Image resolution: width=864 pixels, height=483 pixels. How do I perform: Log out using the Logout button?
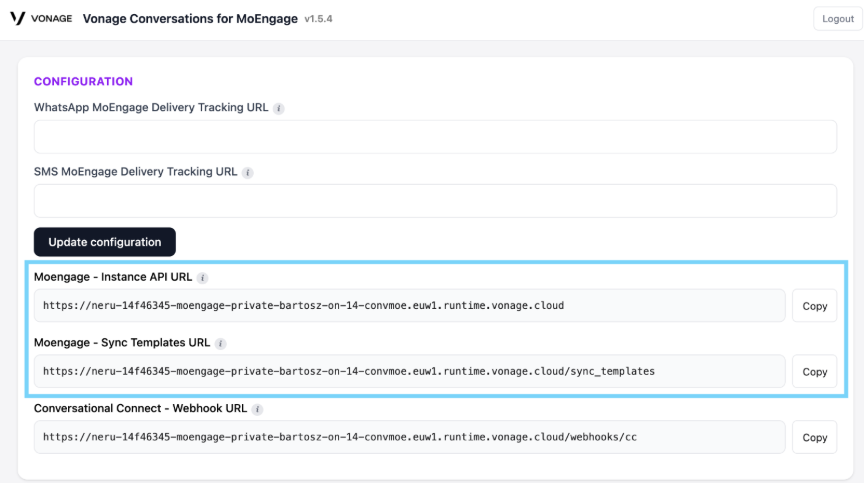838,19
